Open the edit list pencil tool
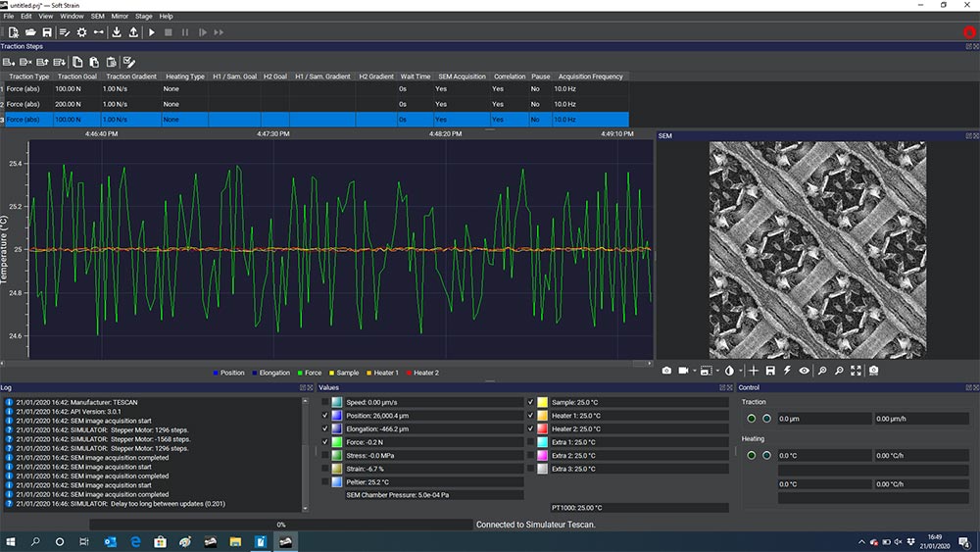 65,32
